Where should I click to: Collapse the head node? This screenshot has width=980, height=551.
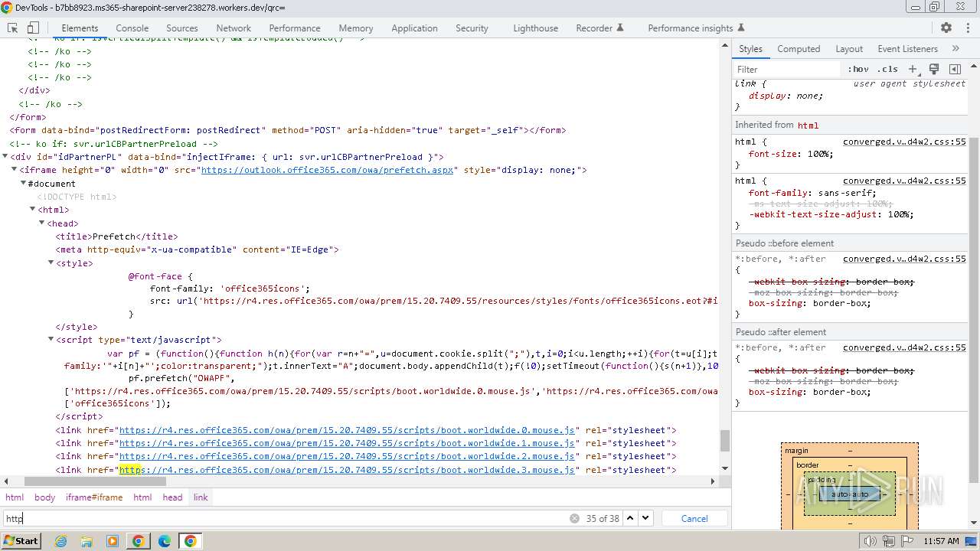[x=42, y=223]
